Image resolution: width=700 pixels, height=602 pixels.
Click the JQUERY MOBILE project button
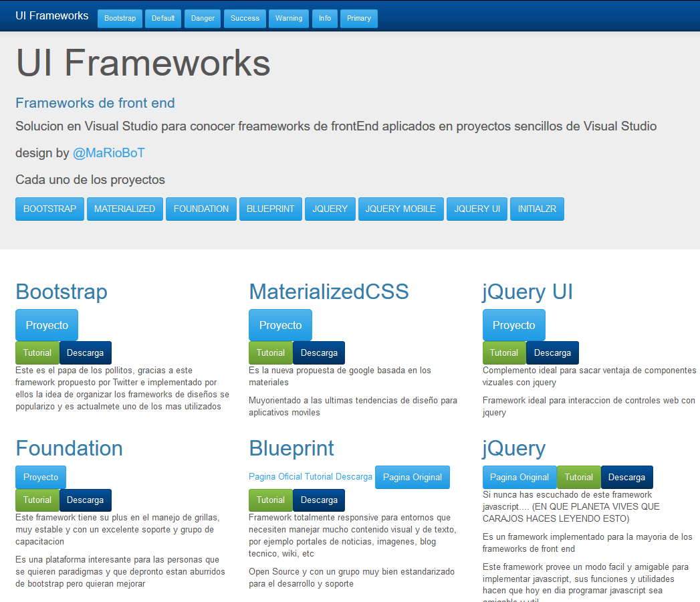(x=400, y=209)
